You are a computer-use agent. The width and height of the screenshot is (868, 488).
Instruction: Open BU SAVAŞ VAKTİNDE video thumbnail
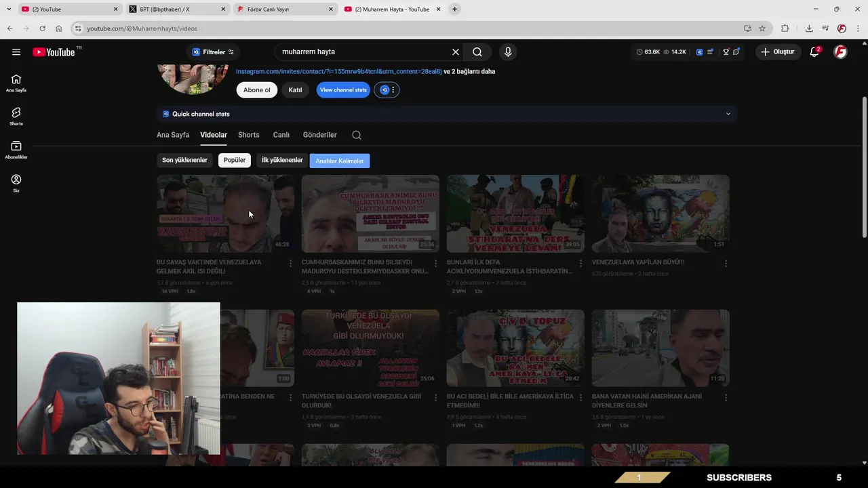pos(225,213)
